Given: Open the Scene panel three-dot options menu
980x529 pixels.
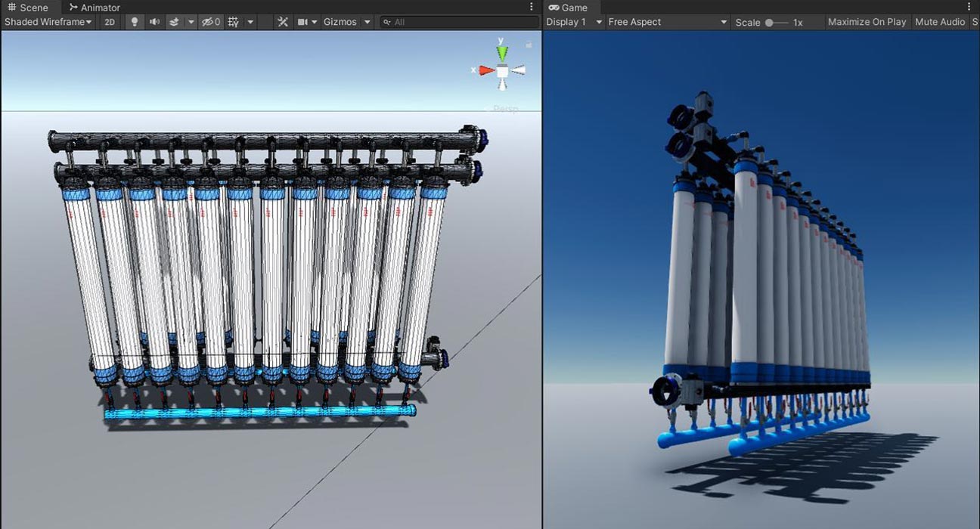Looking at the screenshot, I should coord(532,7).
